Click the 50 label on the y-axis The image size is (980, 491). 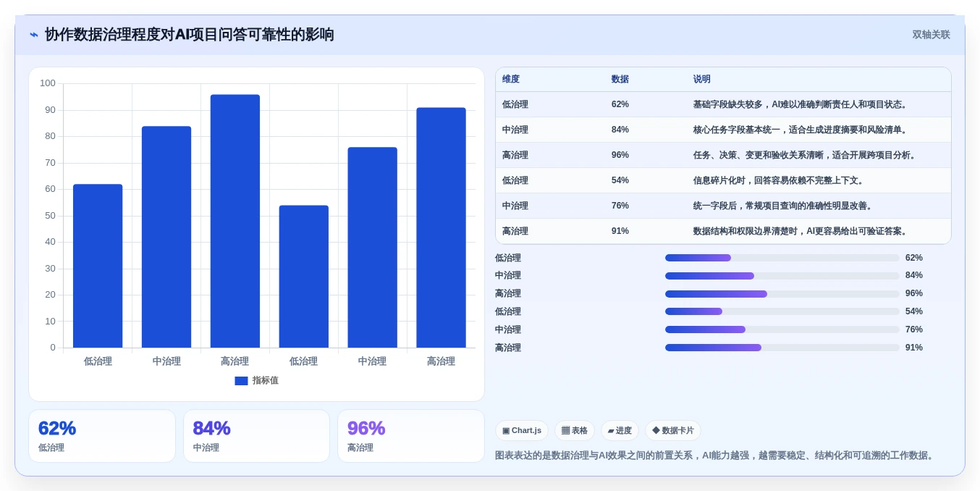point(51,216)
